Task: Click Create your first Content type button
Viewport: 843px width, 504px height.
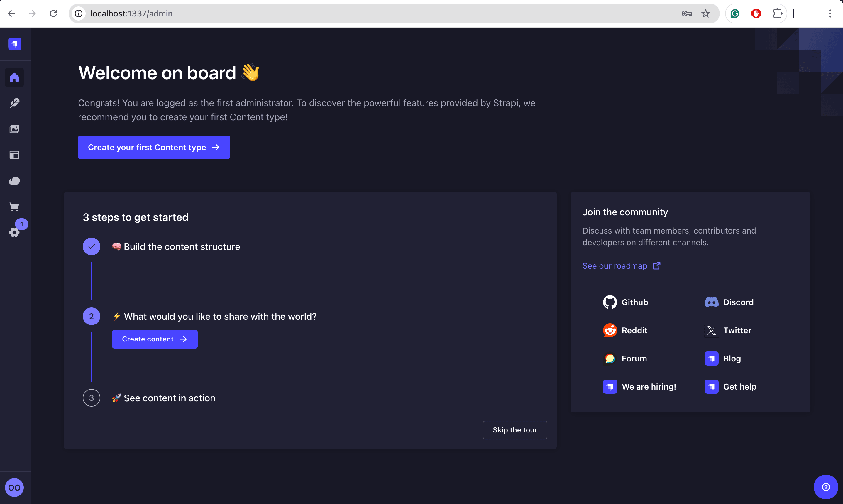Action: click(x=154, y=147)
